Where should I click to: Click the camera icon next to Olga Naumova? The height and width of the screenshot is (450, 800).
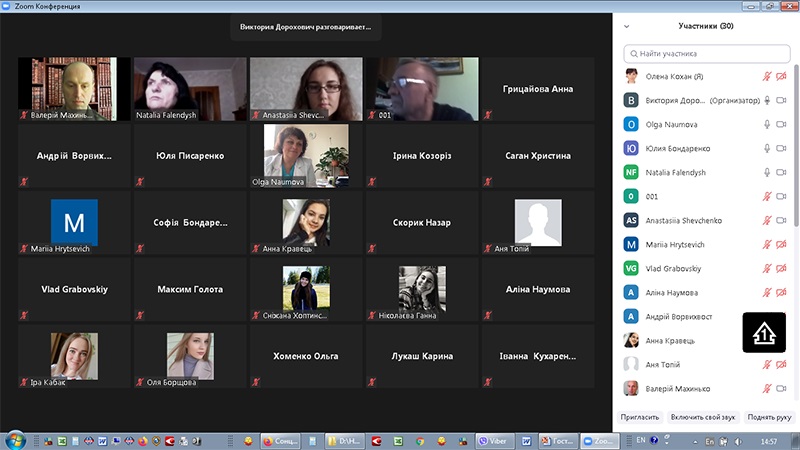[781, 124]
